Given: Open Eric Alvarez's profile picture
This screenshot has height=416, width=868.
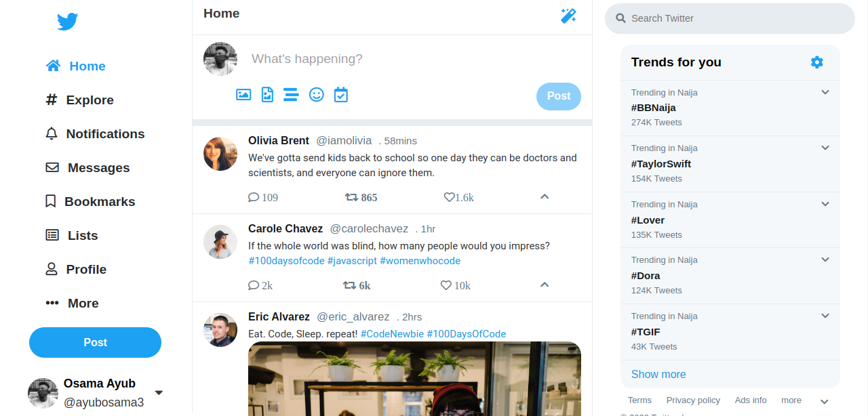Looking at the screenshot, I should [220, 330].
